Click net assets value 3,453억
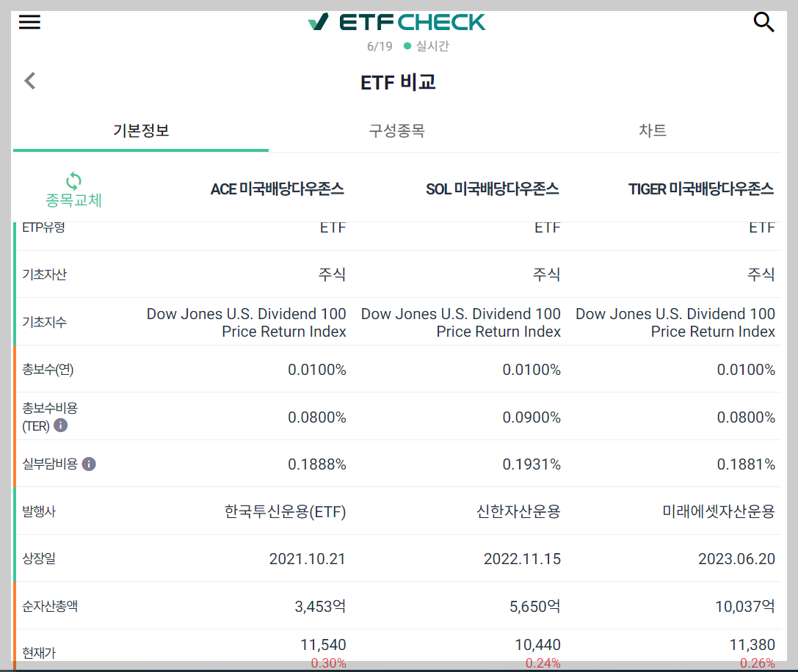This screenshot has width=798, height=672. 320,607
